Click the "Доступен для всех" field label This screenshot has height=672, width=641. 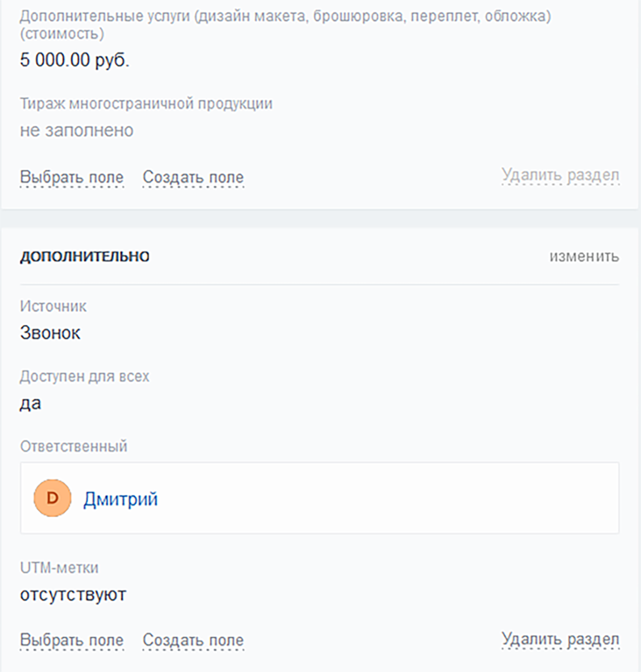click(x=84, y=376)
